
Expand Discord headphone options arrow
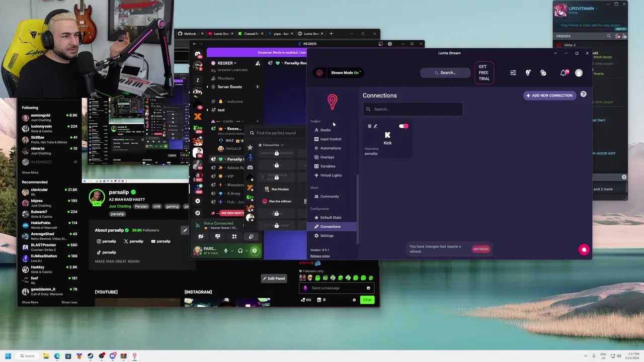(246, 250)
